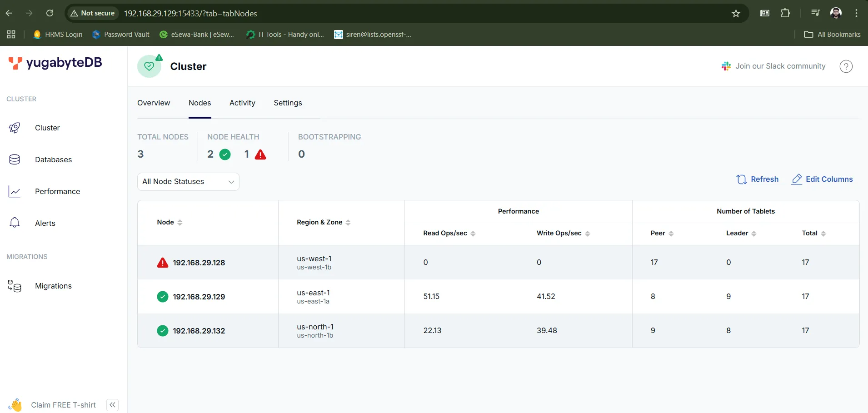868x413 pixels.
Task: Click the browser address bar URL
Action: pyautogui.click(x=190, y=14)
